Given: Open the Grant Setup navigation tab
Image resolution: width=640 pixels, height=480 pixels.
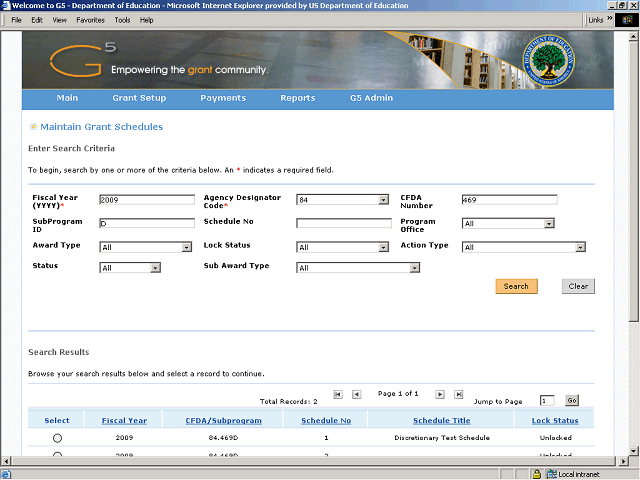Looking at the screenshot, I should coord(139,98).
